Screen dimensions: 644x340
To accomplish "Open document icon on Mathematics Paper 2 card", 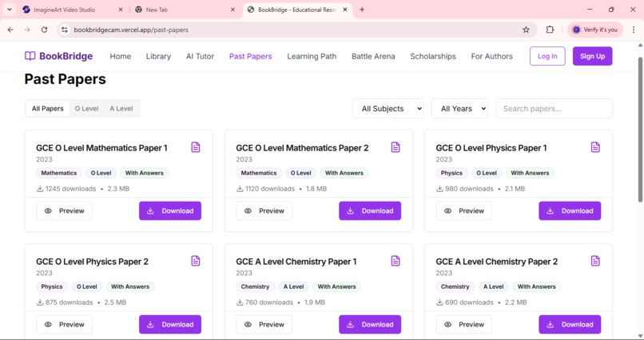I will coord(396,147).
